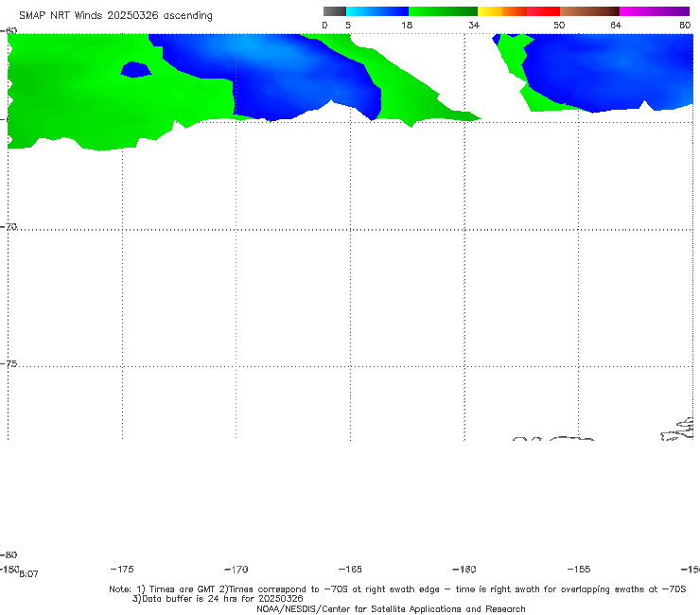
Task: Click the '-175' longitude axis label
Action: 122,569
